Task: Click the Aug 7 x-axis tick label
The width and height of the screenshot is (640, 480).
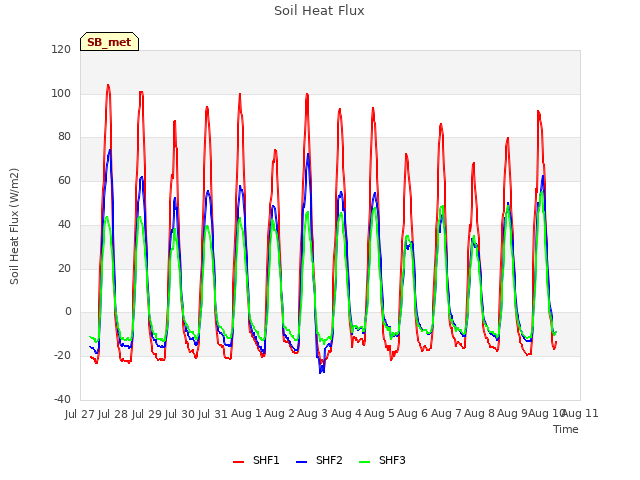Action: [x=446, y=413]
